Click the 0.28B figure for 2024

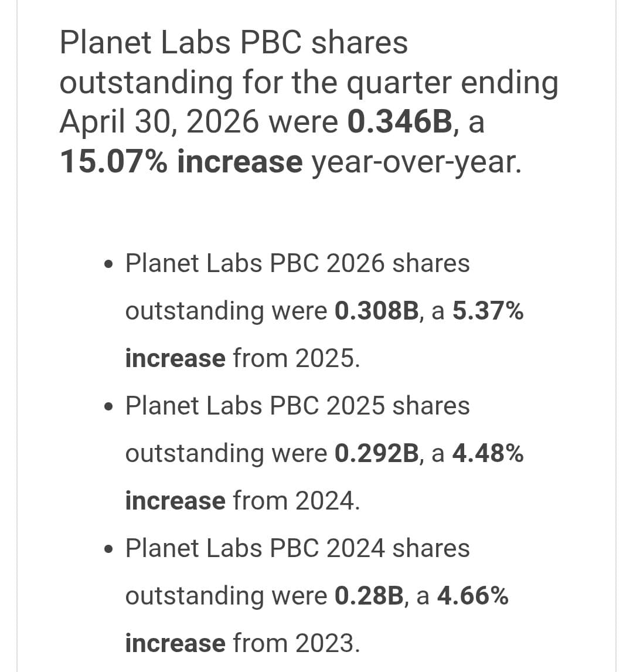369,596
